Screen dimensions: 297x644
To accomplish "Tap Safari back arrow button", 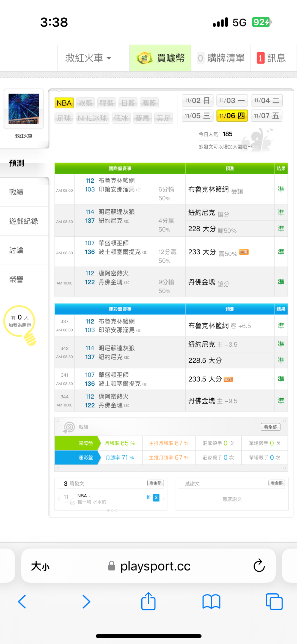I will [x=22, y=601].
